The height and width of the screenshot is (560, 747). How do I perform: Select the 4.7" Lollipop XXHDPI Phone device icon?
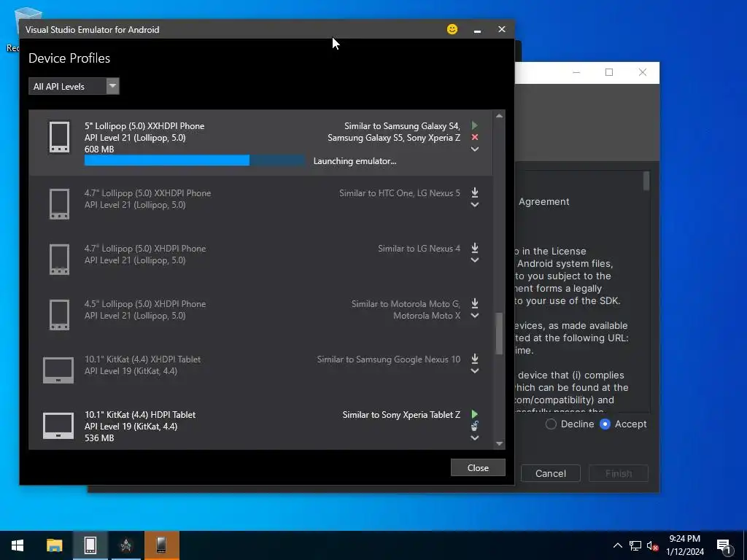[x=60, y=204]
